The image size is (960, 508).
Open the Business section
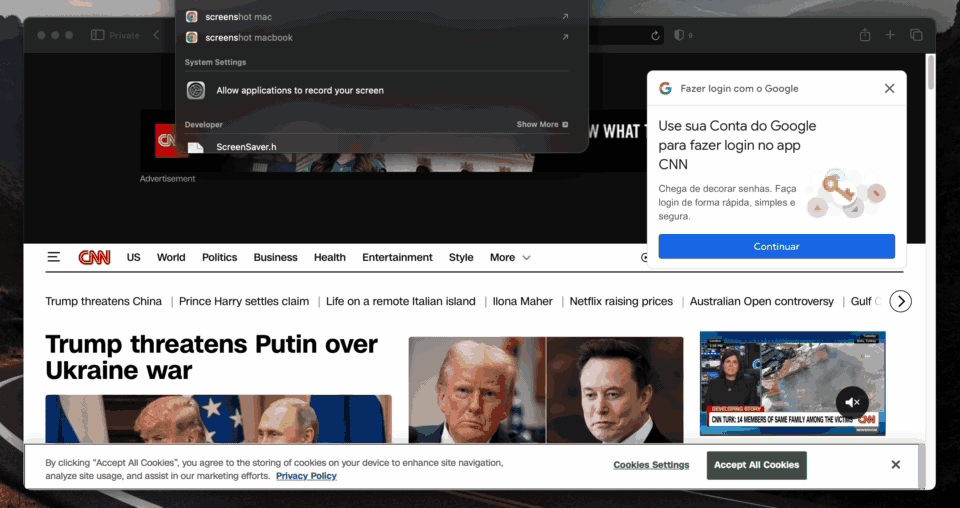coord(276,258)
